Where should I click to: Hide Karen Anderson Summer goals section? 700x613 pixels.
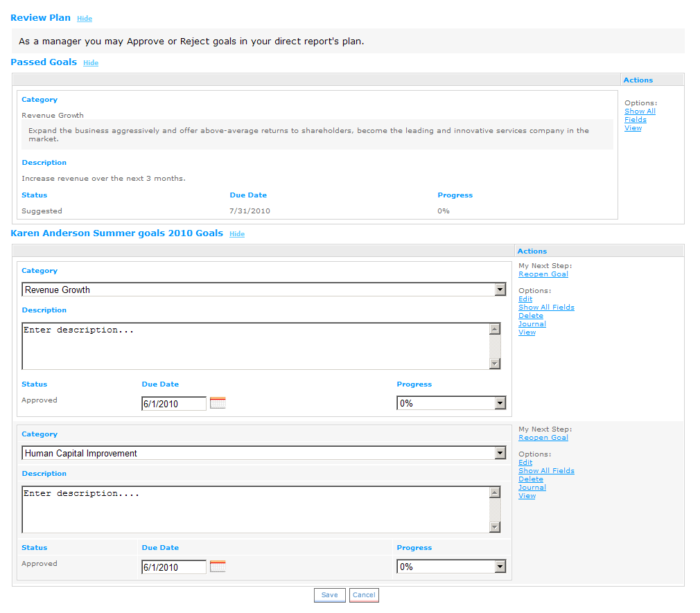tap(237, 234)
